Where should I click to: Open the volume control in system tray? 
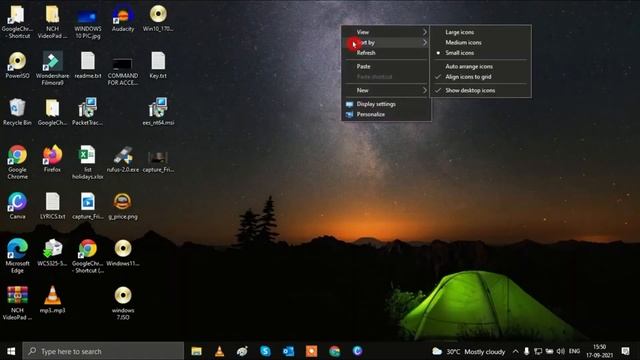[x=561, y=351]
